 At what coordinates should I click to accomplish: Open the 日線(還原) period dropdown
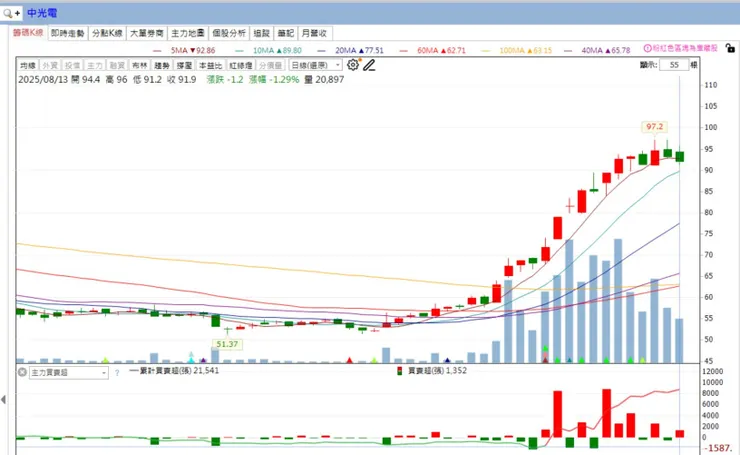(x=315, y=65)
